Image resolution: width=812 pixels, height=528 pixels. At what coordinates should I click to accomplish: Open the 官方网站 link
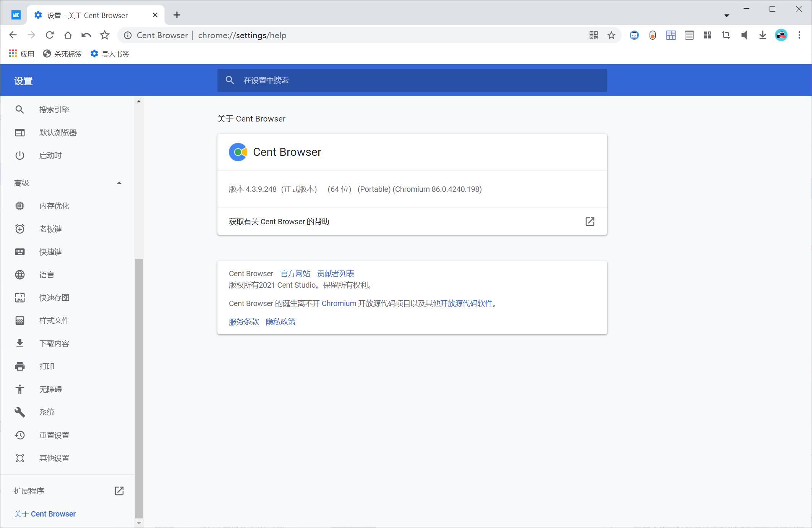point(295,274)
